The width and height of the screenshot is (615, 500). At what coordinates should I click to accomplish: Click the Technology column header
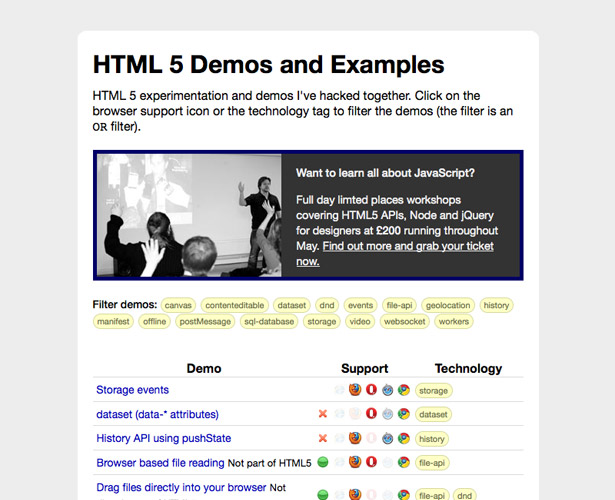468,368
